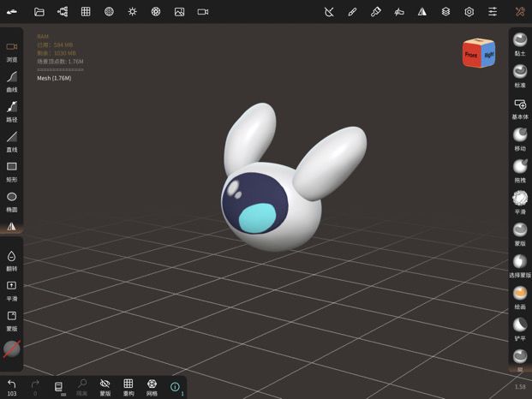Undo the last action (103)
The width and height of the screenshot is (532, 399).
click(x=12, y=388)
